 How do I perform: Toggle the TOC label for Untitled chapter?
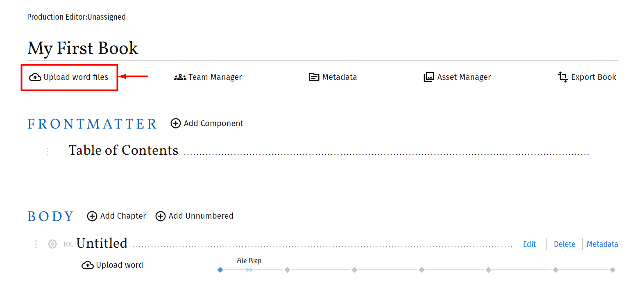click(x=68, y=244)
